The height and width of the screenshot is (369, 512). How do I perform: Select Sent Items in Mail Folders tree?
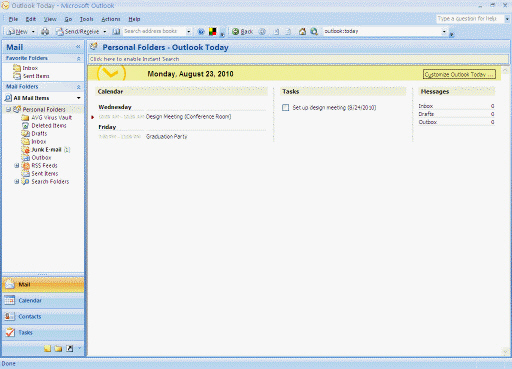40,173
